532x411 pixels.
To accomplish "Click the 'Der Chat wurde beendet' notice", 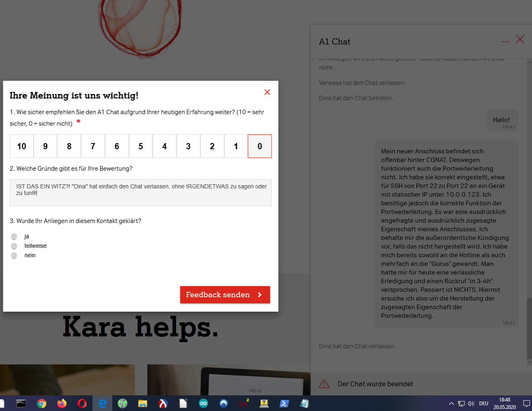I will 375,384.
